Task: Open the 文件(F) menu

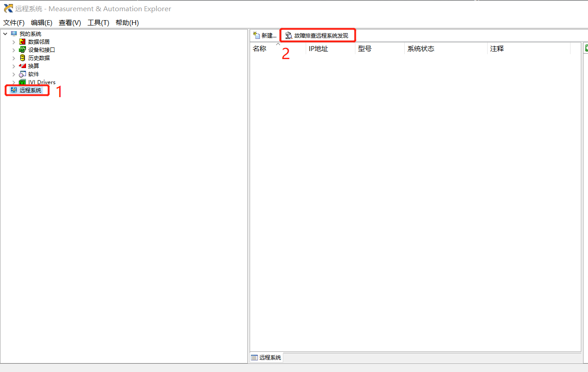Action: click(14, 23)
